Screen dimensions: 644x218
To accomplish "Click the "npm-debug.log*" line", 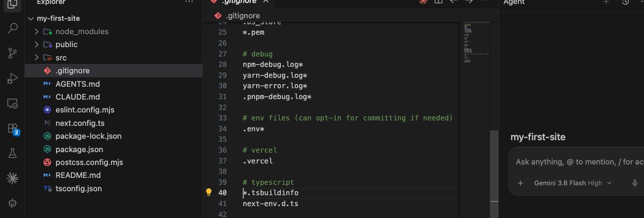I will click(273, 64).
